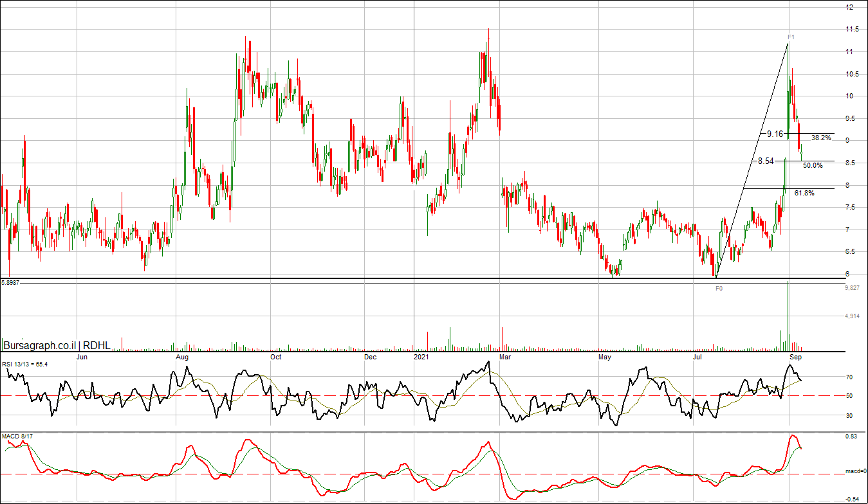
Task: Click the 5.8987 support level label
Action: click(x=11, y=282)
